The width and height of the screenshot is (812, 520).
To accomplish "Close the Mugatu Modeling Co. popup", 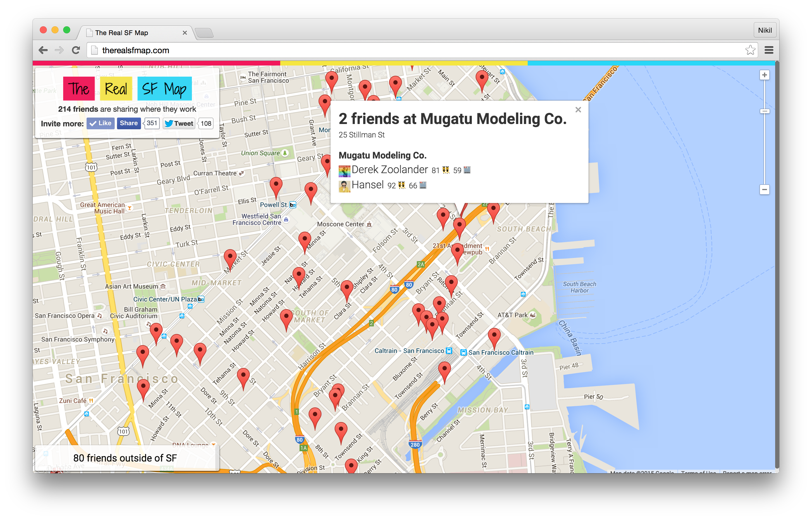I will coord(578,110).
